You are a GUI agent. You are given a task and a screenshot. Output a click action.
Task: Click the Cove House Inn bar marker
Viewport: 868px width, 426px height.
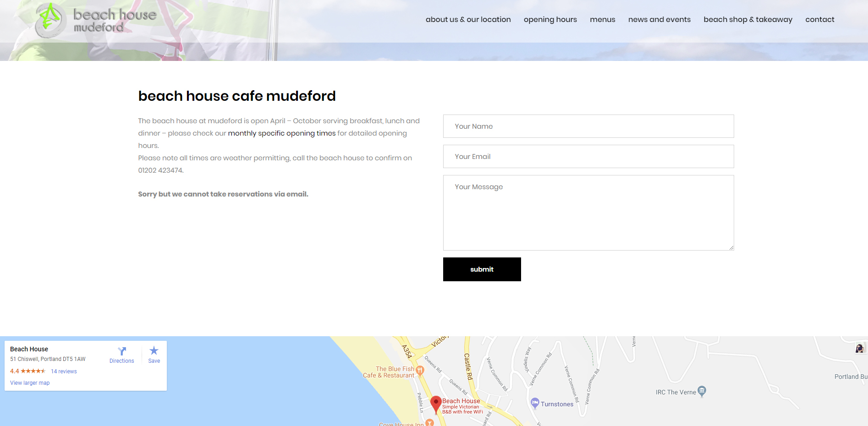point(429,423)
